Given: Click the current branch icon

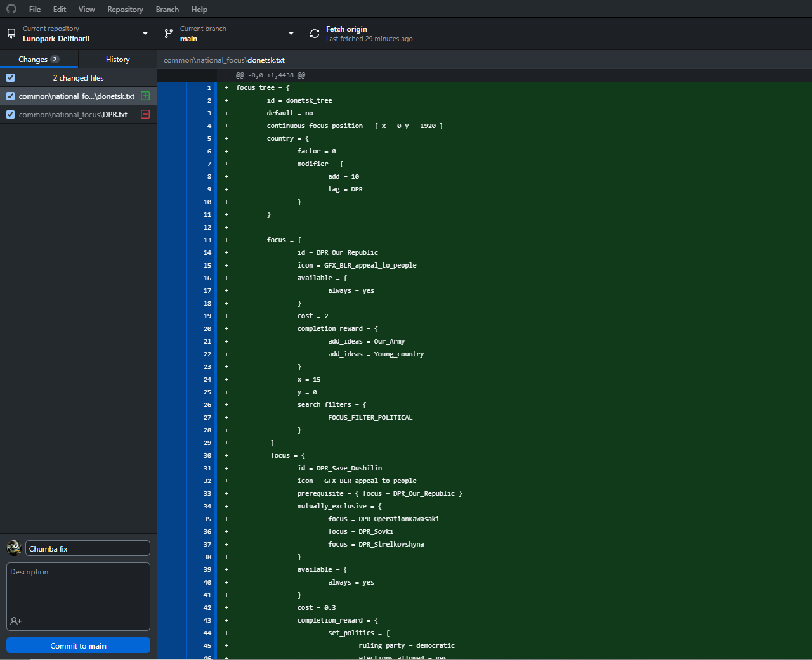Looking at the screenshot, I should coord(169,34).
